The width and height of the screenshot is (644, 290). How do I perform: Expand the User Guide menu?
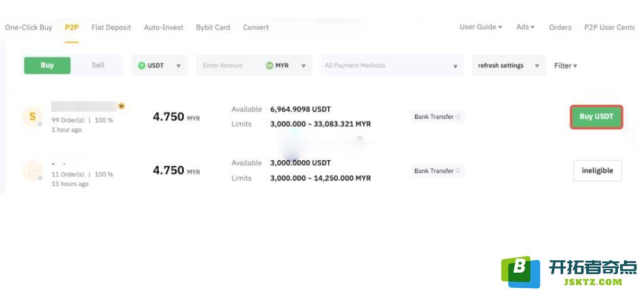click(481, 27)
